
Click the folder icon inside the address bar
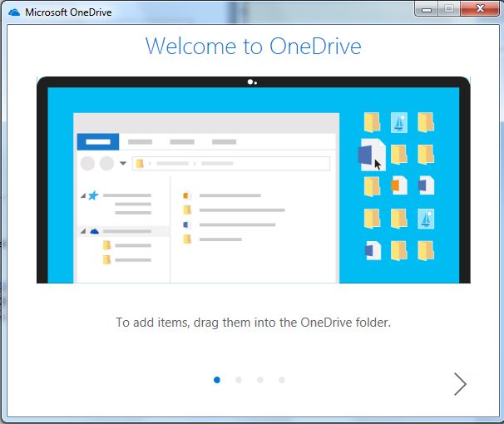pos(140,164)
